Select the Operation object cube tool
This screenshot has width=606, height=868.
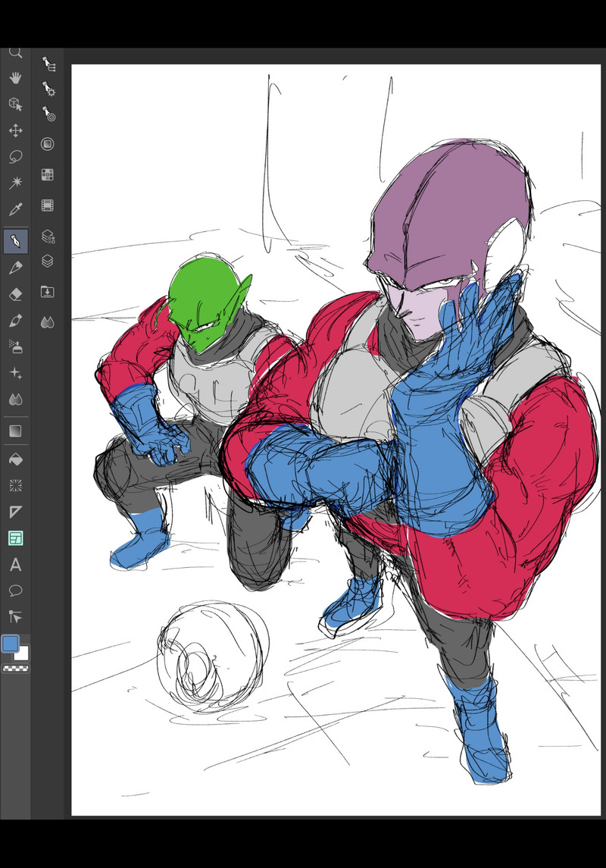[x=15, y=104]
